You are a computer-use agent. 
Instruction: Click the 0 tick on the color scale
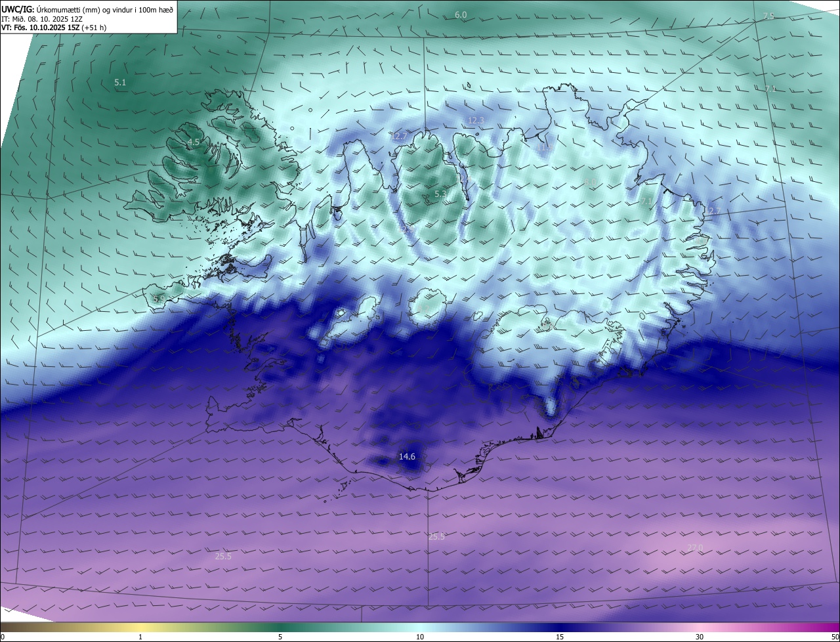pyautogui.click(x=3, y=637)
